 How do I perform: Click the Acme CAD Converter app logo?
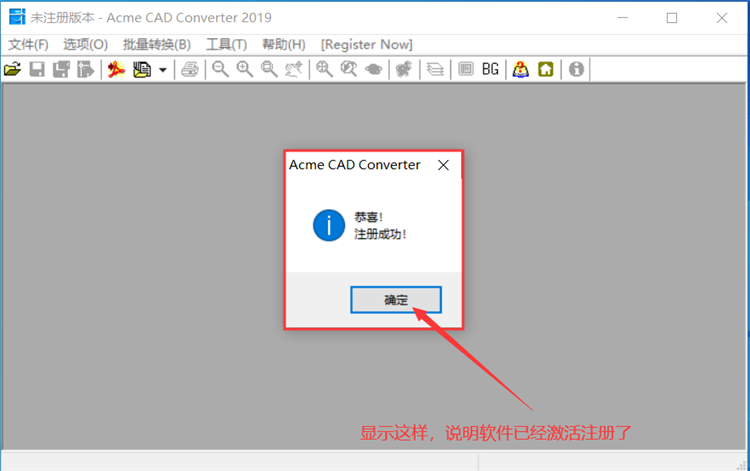17,17
